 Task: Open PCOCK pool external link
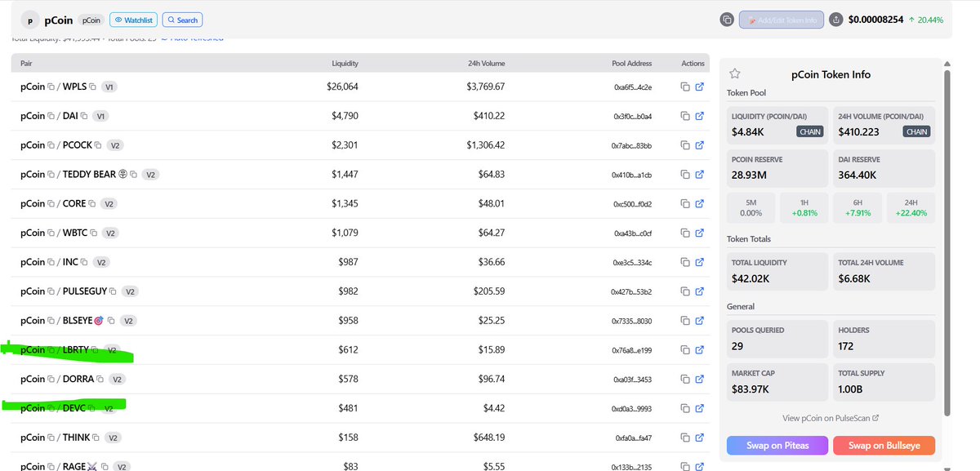[x=699, y=145]
